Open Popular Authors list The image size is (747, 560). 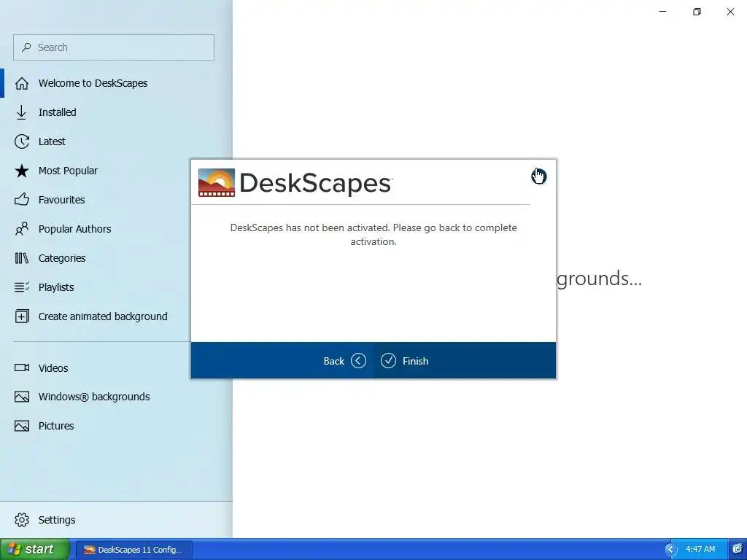75,229
